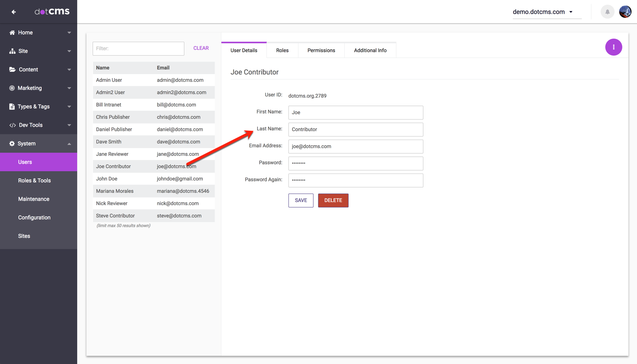The image size is (637, 364).
Task: Click the purple three-dot actions button
Action: (613, 47)
